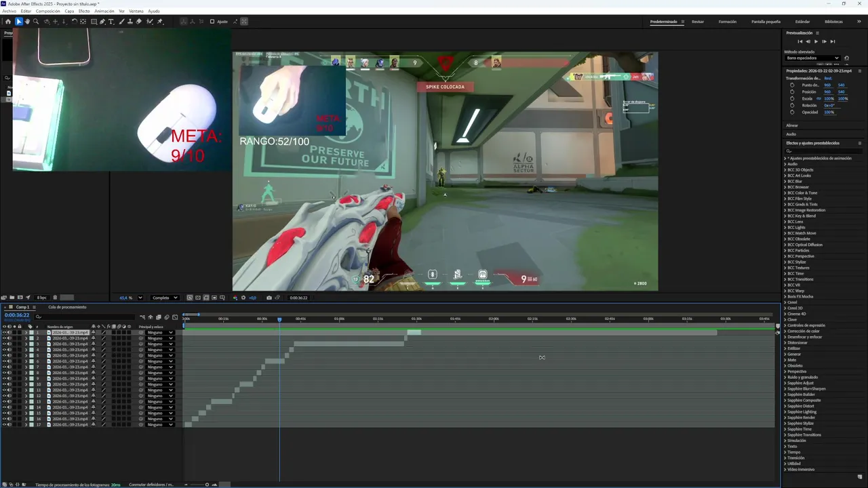The height and width of the screenshot is (488, 868).
Task: Play the preview
Action: [x=816, y=41]
